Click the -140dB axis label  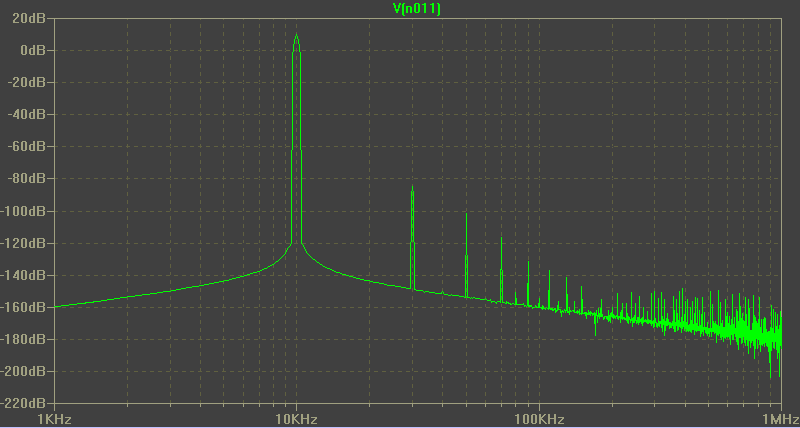(23, 275)
